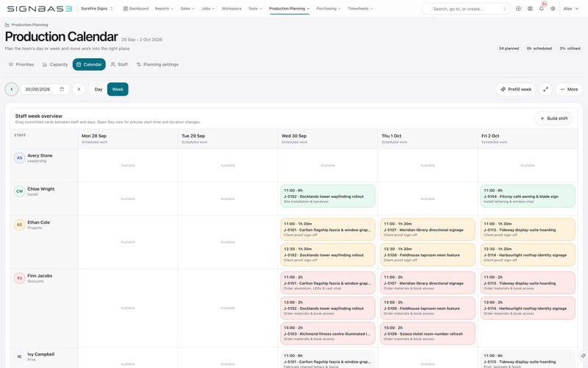Screen dimensions: 588x368
Task: Click the Production Planning breadcrumb folder icon
Action: click(7, 25)
